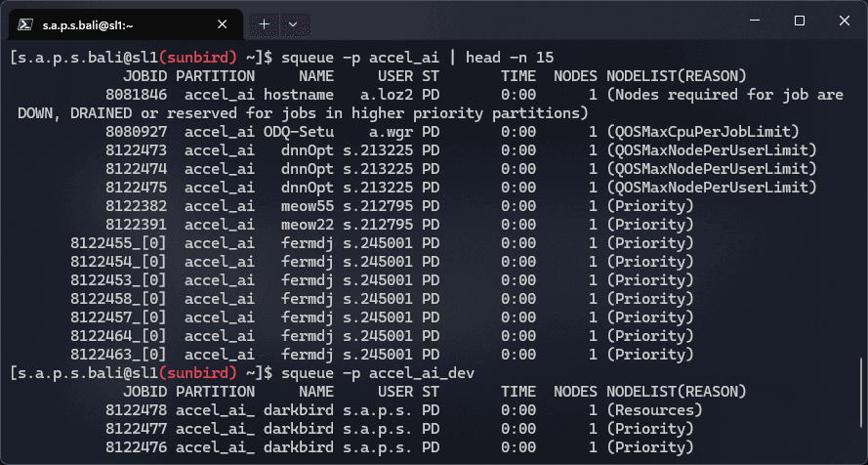868x465 pixels.
Task: Click user s.212795 in the meow55 row
Action: pos(378,206)
